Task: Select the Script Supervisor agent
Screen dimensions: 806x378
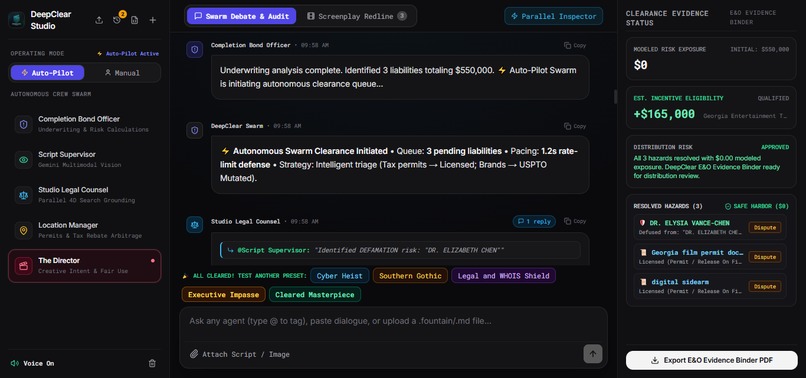Action: [85, 159]
